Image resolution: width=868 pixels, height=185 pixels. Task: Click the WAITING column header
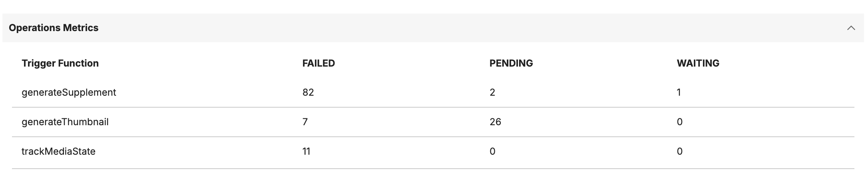(698, 63)
